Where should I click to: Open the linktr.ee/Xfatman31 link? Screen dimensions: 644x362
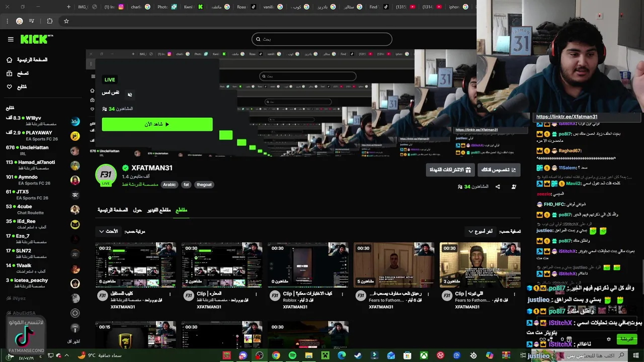click(x=567, y=117)
